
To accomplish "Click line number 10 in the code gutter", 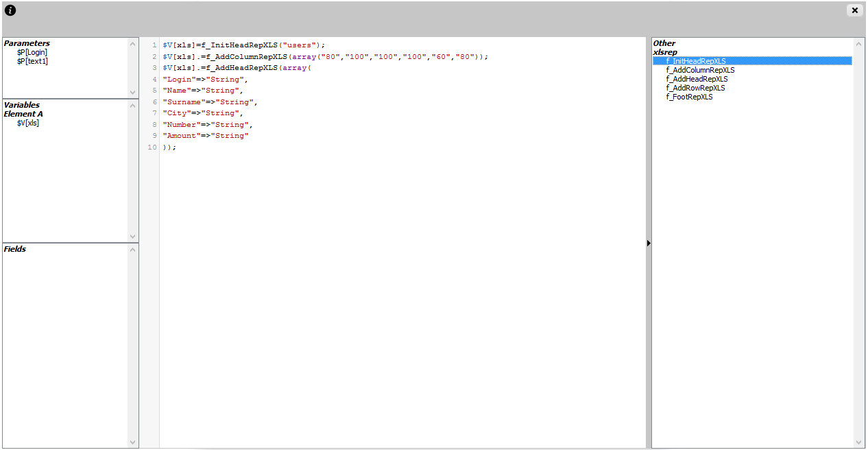I will coord(152,147).
